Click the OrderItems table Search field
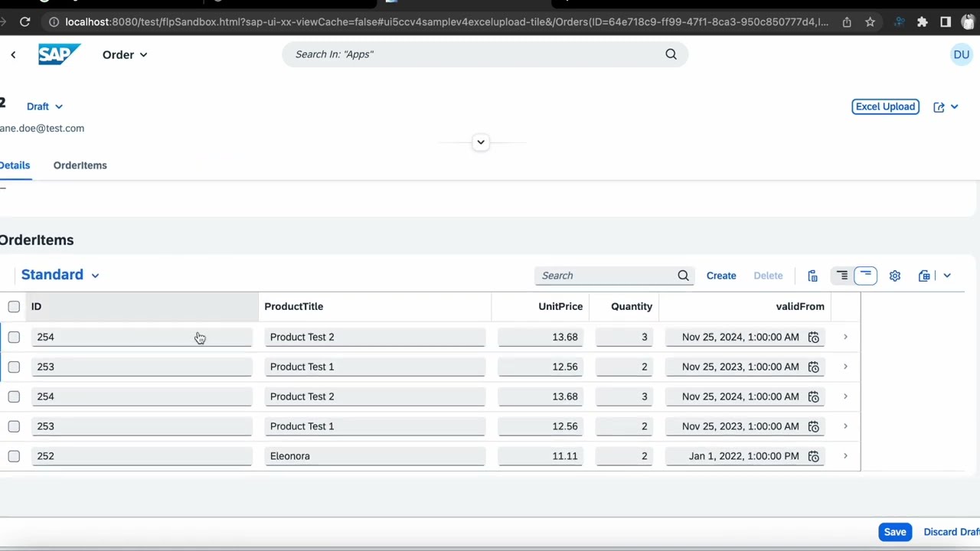Viewport: 980px width, 551px height. pyautogui.click(x=605, y=275)
